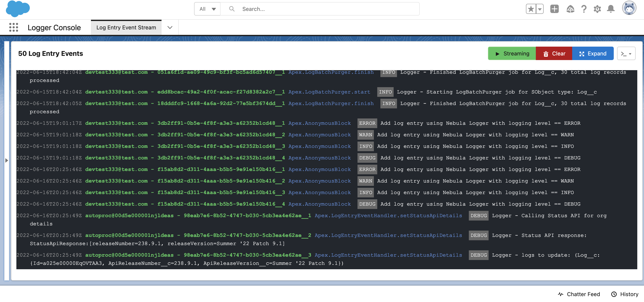
Task: Open Chatter Feed utility item
Action: (x=579, y=294)
